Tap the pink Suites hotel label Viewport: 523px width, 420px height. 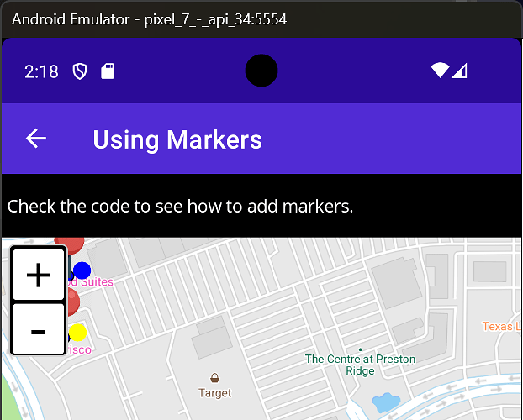[92, 282]
